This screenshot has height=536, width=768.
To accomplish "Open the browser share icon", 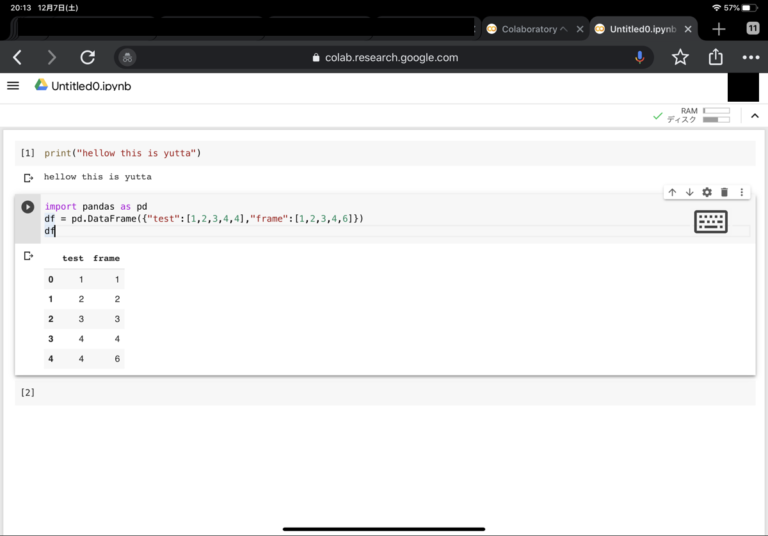I will [x=715, y=58].
